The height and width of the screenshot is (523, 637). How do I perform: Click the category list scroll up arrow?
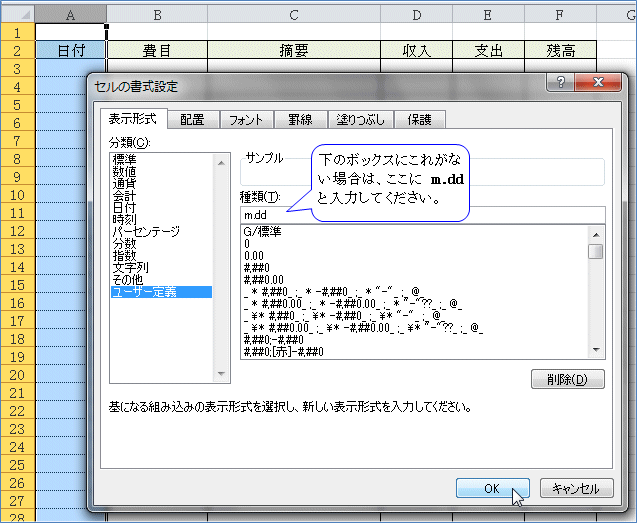click(221, 163)
